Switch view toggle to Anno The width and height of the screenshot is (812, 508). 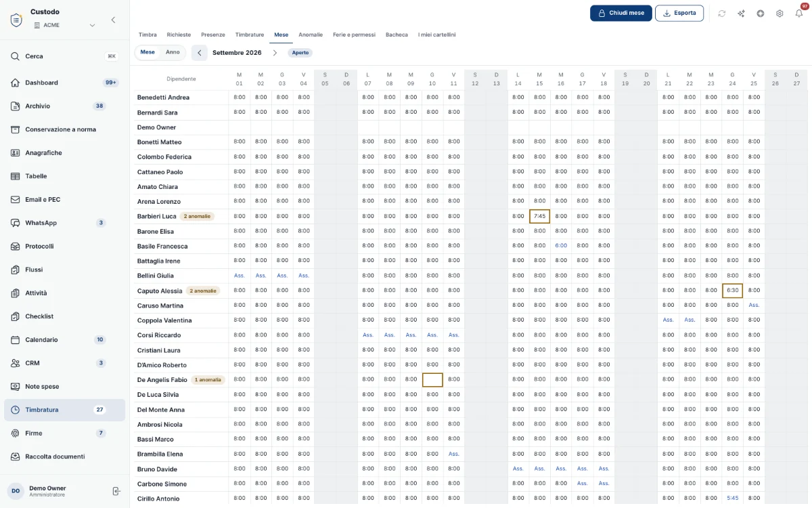point(173,52)
